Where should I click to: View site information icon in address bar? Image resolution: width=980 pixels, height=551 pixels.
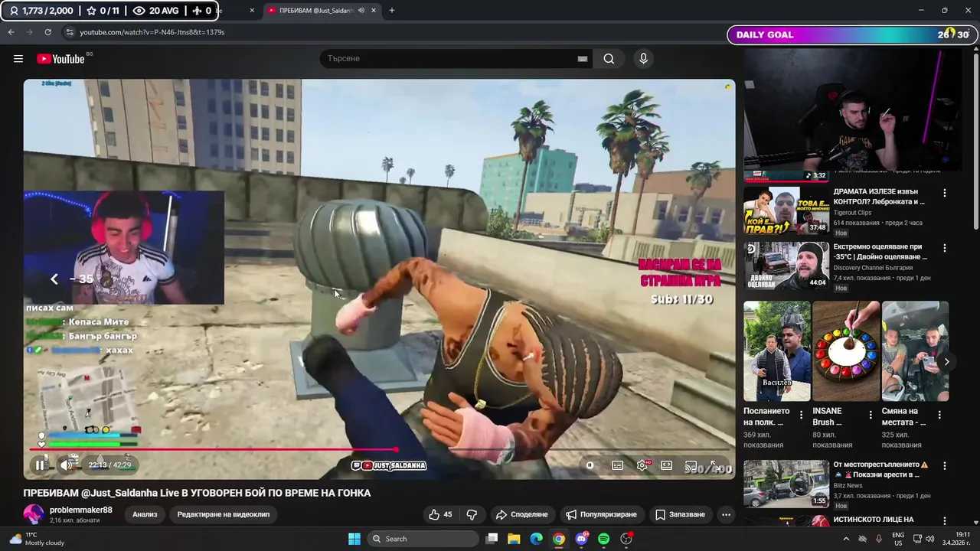point(70,32)
